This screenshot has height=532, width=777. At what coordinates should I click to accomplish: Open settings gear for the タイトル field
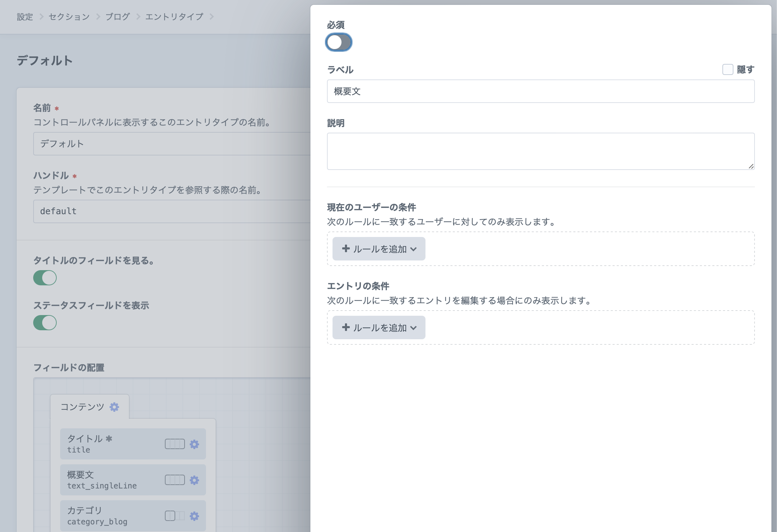click(194, 445)
